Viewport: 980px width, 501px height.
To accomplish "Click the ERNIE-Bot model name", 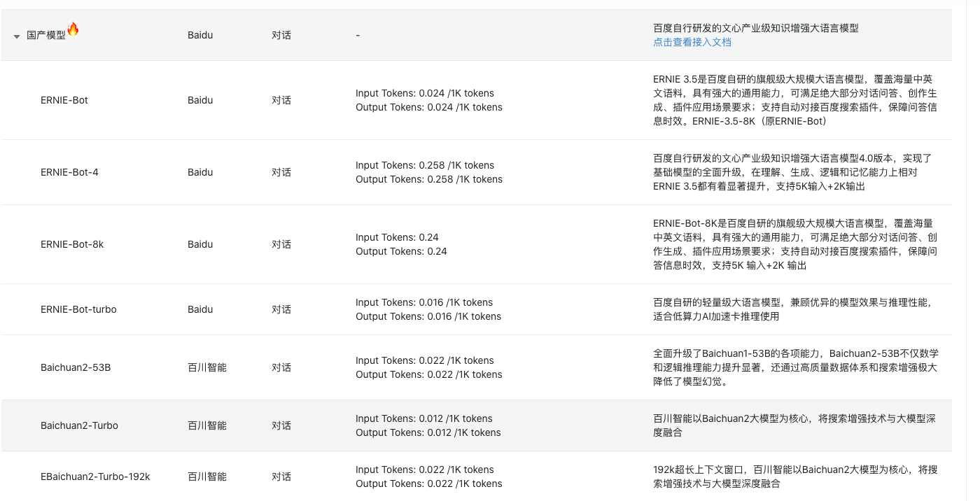I will click(x=64, y=100).
